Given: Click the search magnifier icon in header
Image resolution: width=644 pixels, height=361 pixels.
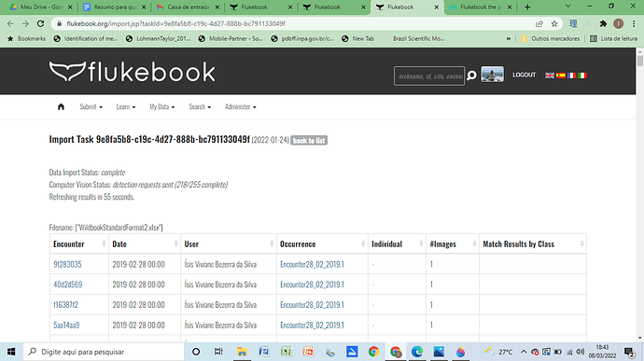Looking at the screenshot, I should 471,76.
